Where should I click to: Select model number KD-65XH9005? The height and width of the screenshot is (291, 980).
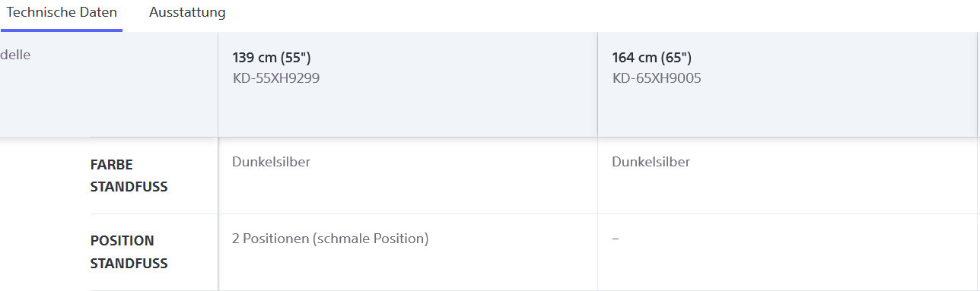click(656, 77)
